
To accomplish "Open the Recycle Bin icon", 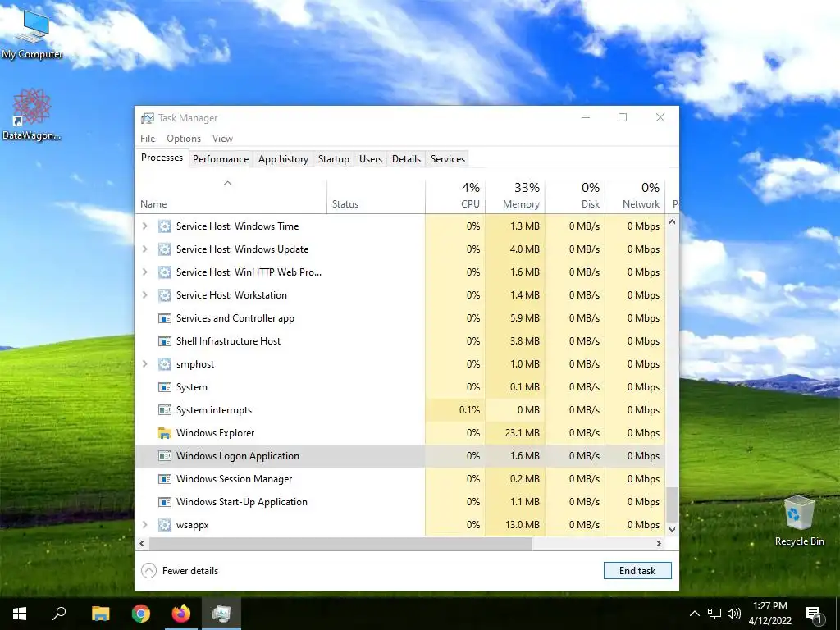I will (x=799, y=521).
